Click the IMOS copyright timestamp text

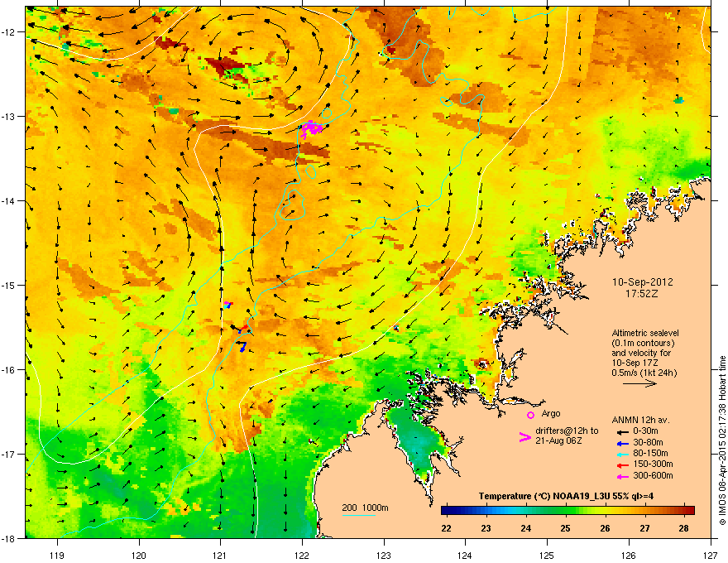[722, 440]
